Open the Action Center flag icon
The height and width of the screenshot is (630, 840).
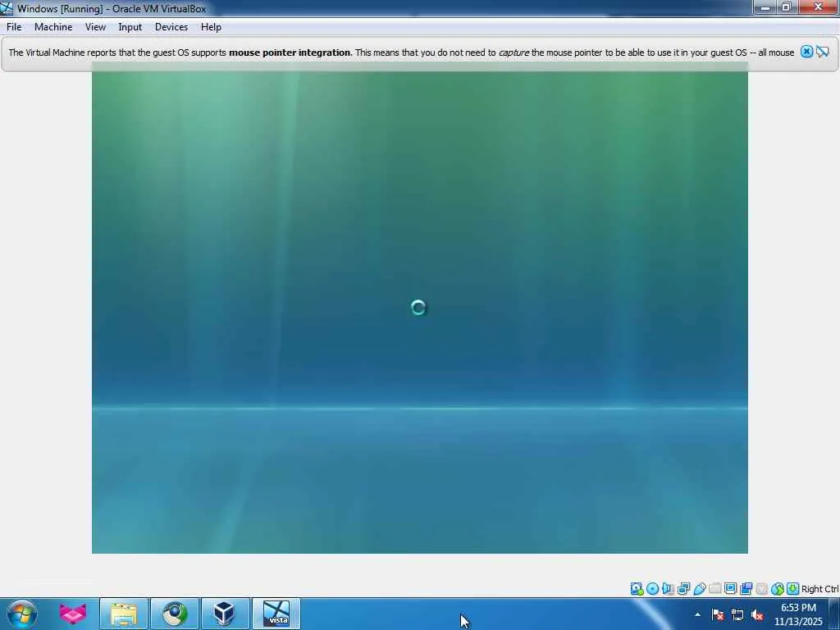click(718, 614)
